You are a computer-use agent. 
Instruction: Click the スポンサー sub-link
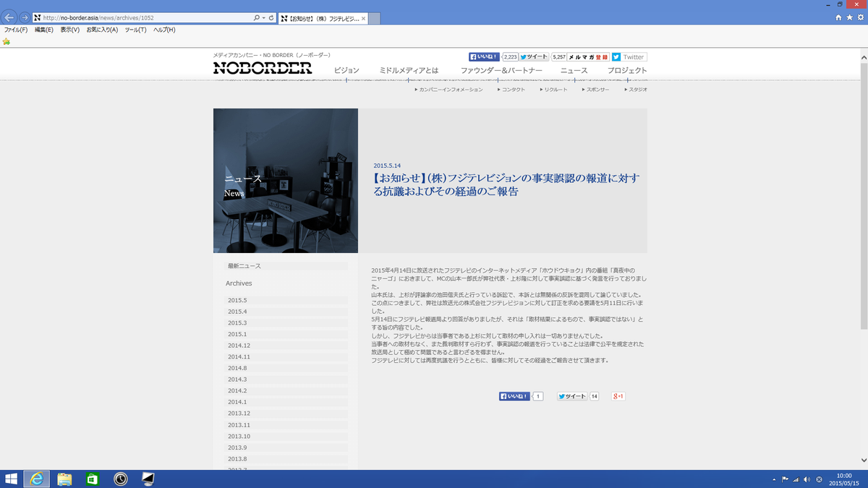tap(596, 90)
